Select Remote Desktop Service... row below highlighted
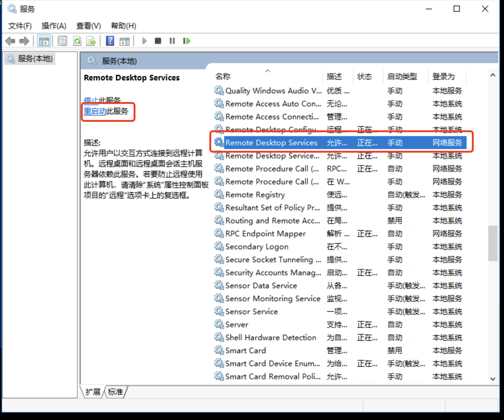Viewport: 504px width, 420px height. tap(340, 156)
